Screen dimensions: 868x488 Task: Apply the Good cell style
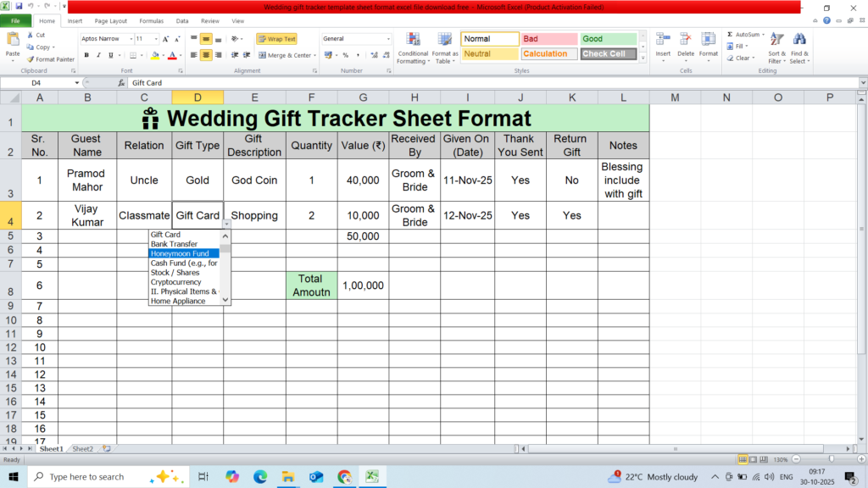(608, 39)
